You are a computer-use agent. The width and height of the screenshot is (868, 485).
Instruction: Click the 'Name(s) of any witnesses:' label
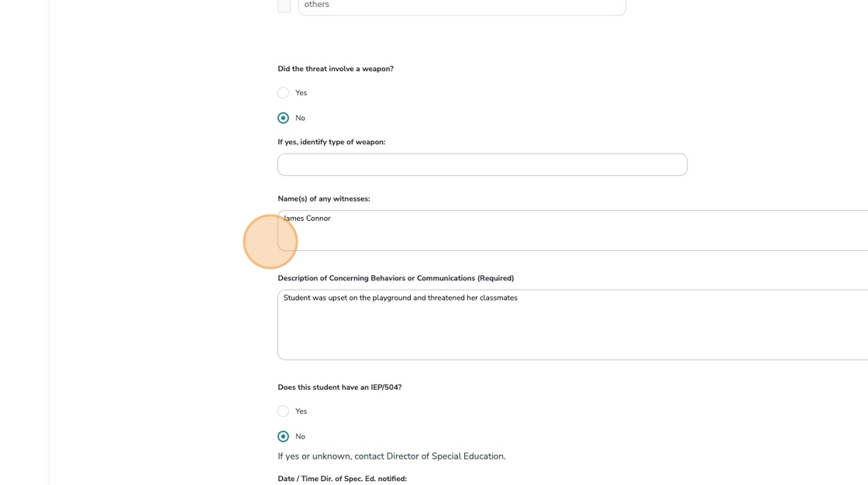[324, 199]
